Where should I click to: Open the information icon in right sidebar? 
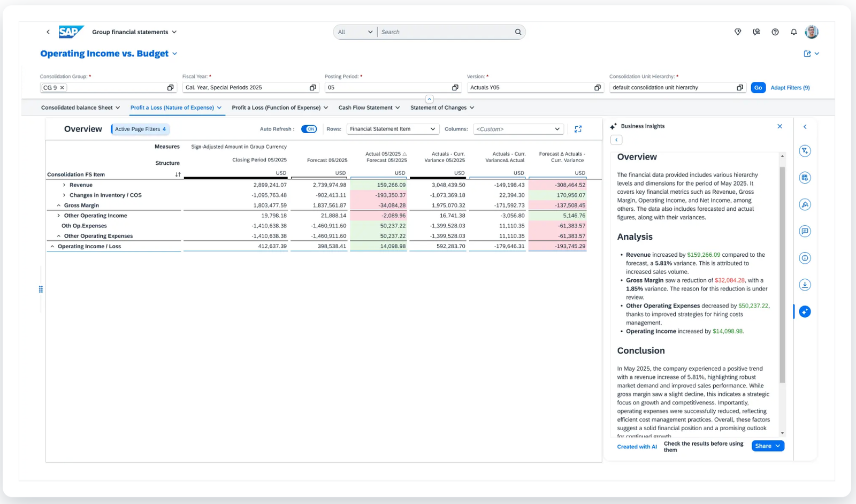[x=805, y=258]
